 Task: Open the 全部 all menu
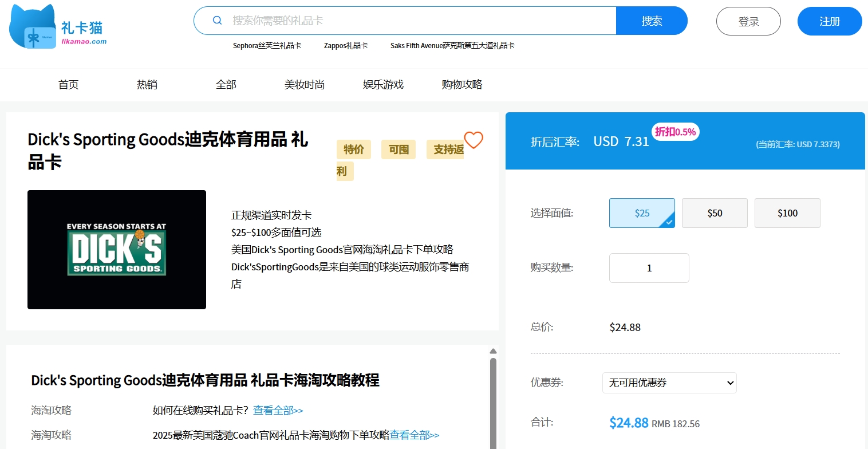coord(226,85)
